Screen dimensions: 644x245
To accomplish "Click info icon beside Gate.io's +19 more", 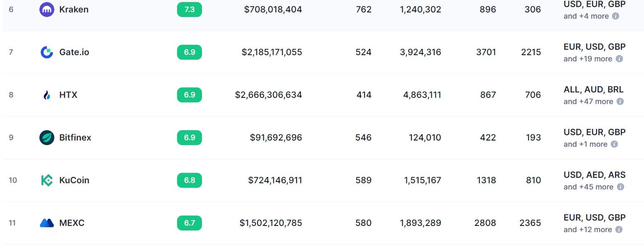I will coord(619,59).
